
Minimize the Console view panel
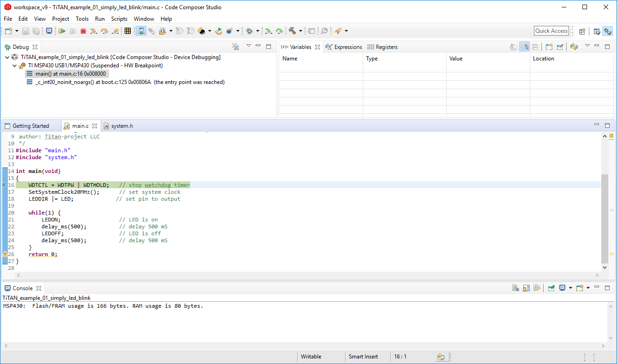pos(597,287)
